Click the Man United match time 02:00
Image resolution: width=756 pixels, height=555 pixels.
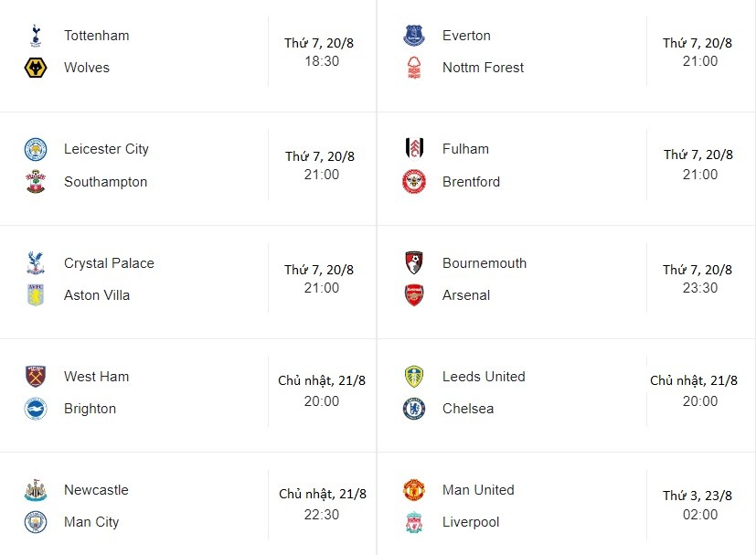tap(701, 515)
